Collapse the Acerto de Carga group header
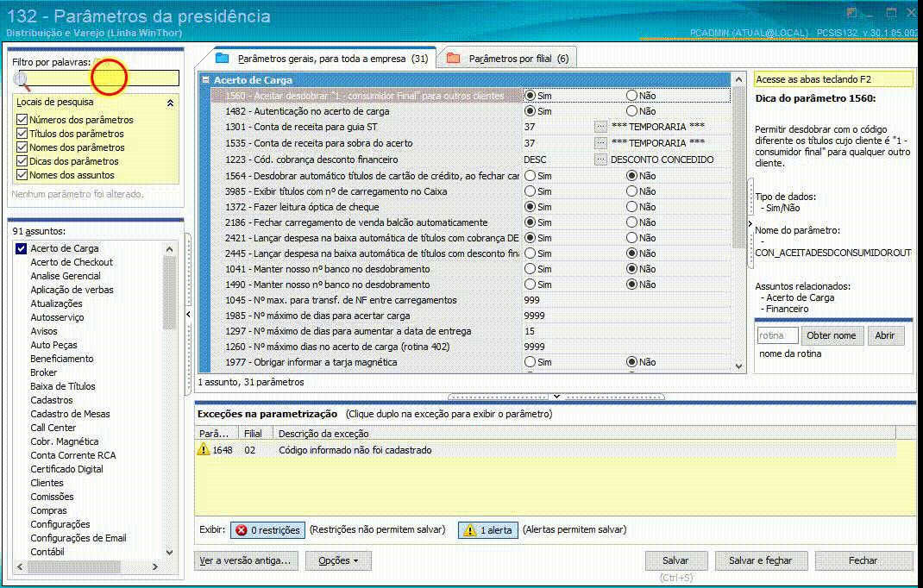 [x=205, y=79]
